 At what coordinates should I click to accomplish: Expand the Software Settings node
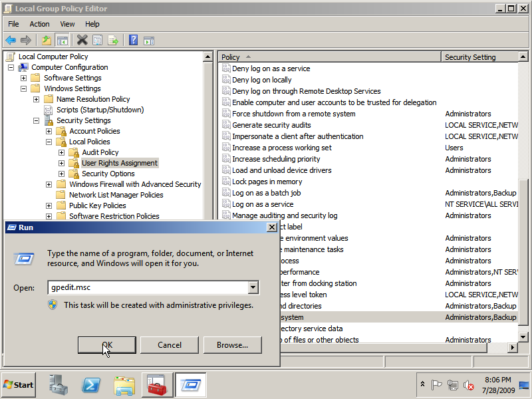23,78
